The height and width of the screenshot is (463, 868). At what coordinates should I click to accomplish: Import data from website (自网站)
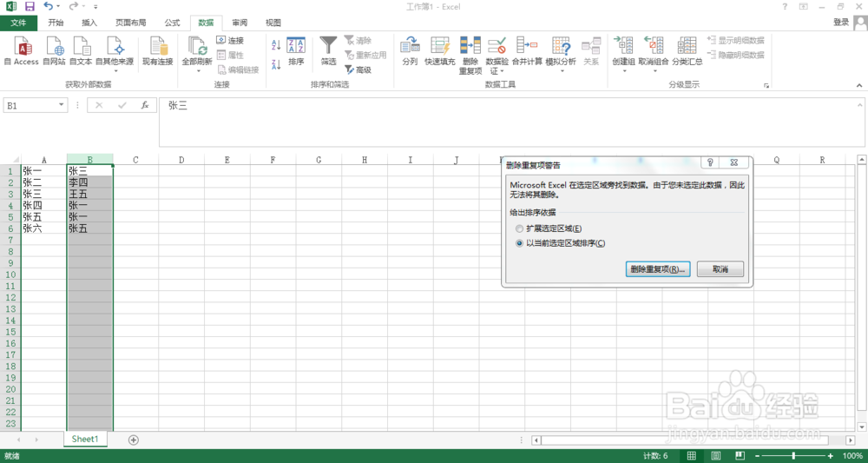(54, 51)
